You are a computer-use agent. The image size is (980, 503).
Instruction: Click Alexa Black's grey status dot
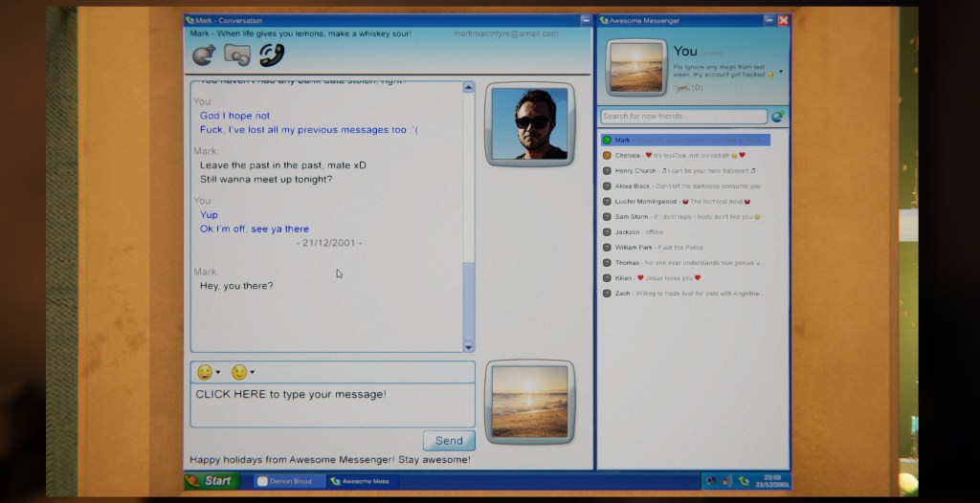(607, 186)
